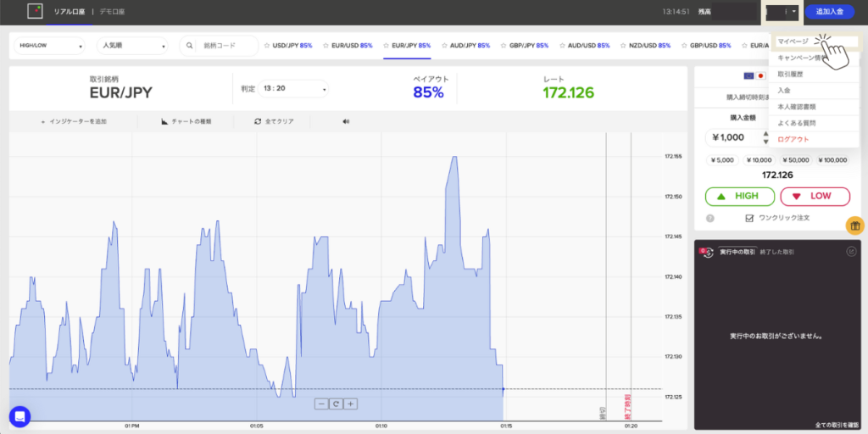Open the blue chat support bubble
The width and height of the screenshot is (868, 434).
coord(20,416)
